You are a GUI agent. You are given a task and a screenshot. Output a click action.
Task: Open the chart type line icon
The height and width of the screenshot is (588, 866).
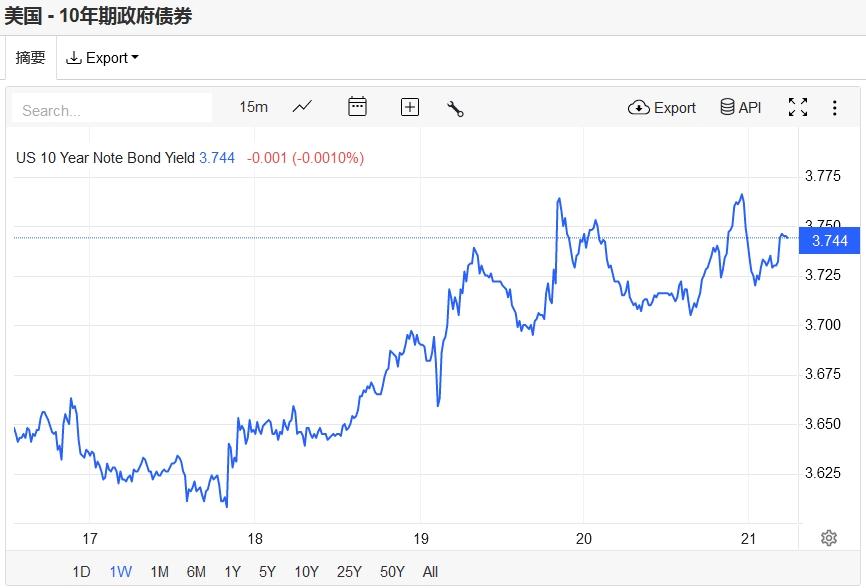(302, 107)
